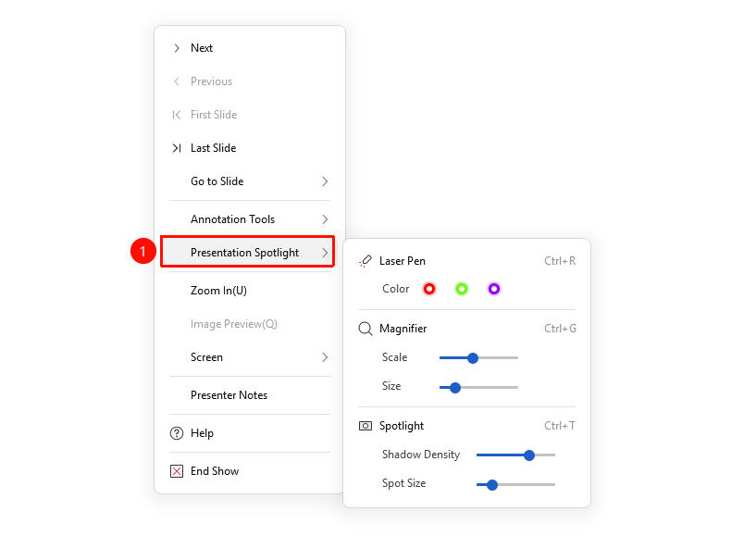Click the Ctrl+G shortcut text

coord(560,329)
